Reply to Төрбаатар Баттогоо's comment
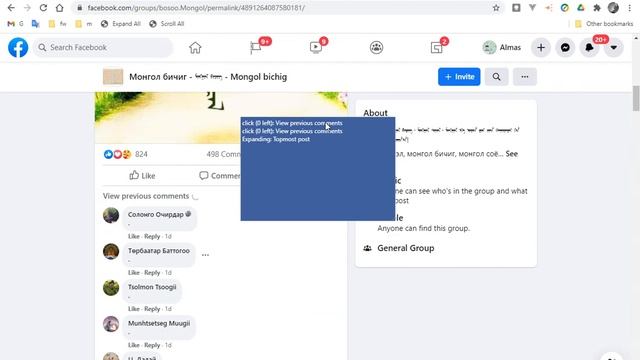 pyautogui.click(x=152, y=273)
